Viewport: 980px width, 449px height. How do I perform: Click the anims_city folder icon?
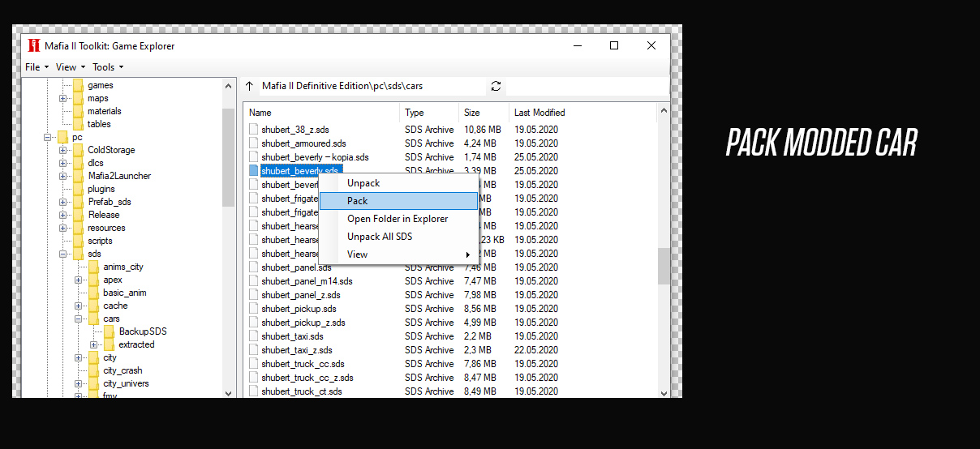pyautogui.click(x=94, y=267)
